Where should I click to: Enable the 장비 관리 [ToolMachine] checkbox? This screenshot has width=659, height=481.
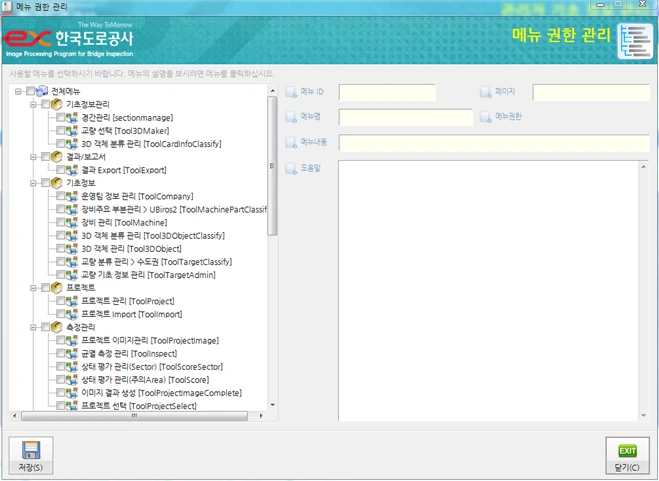coord(61,222)
